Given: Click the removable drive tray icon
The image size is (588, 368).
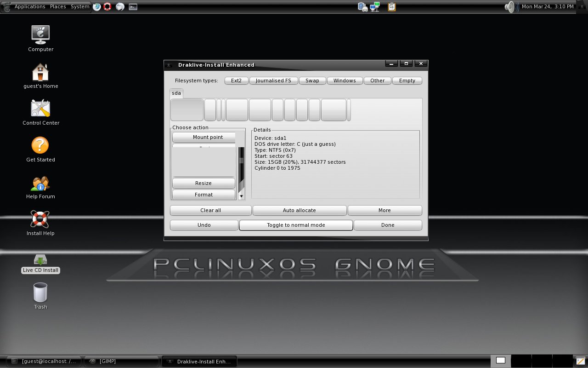Looking at the screenshot, I should tap(363, 7).
